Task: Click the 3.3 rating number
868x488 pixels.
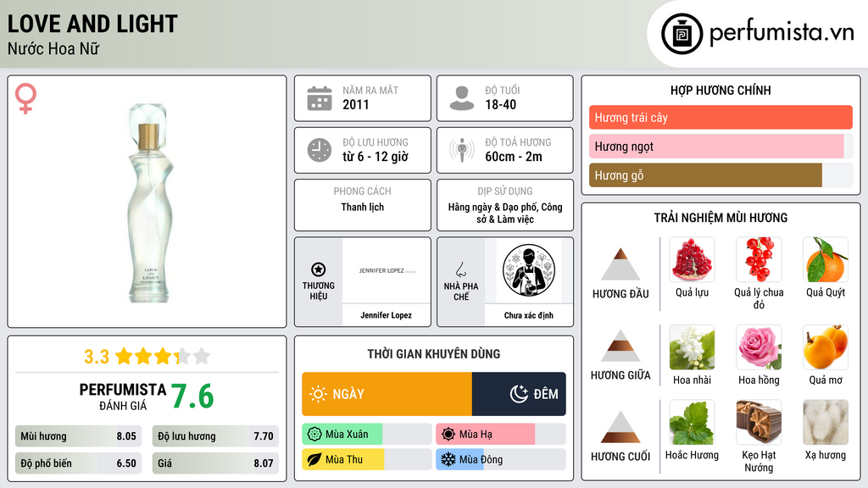Action: (97, 357)
